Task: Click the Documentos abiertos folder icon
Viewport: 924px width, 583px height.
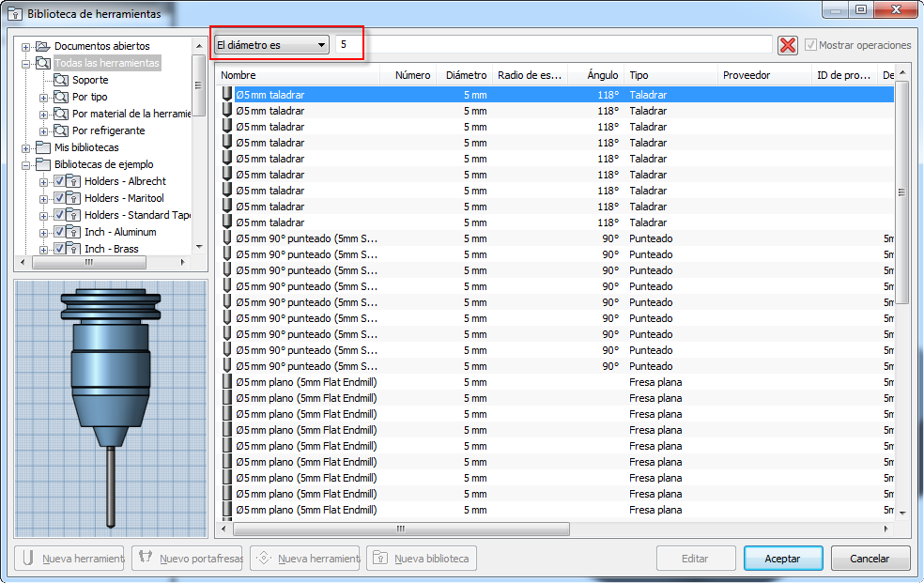Action: 42,46
